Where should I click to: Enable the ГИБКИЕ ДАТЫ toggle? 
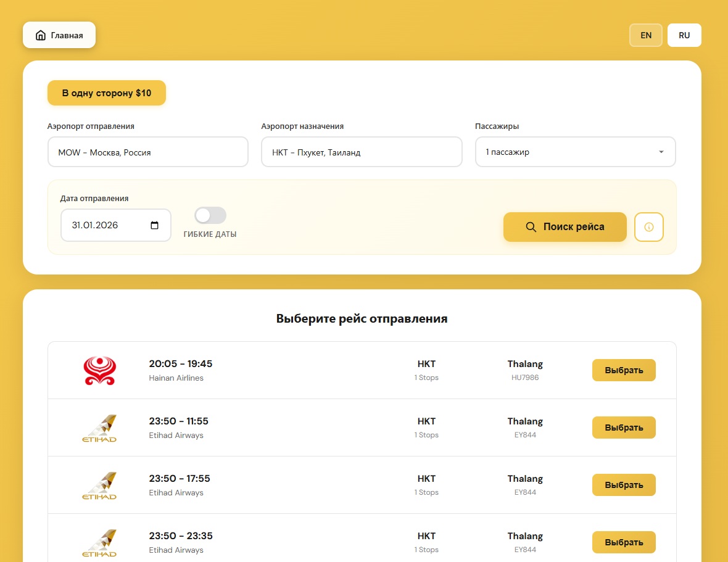click(x=210, y=215)
